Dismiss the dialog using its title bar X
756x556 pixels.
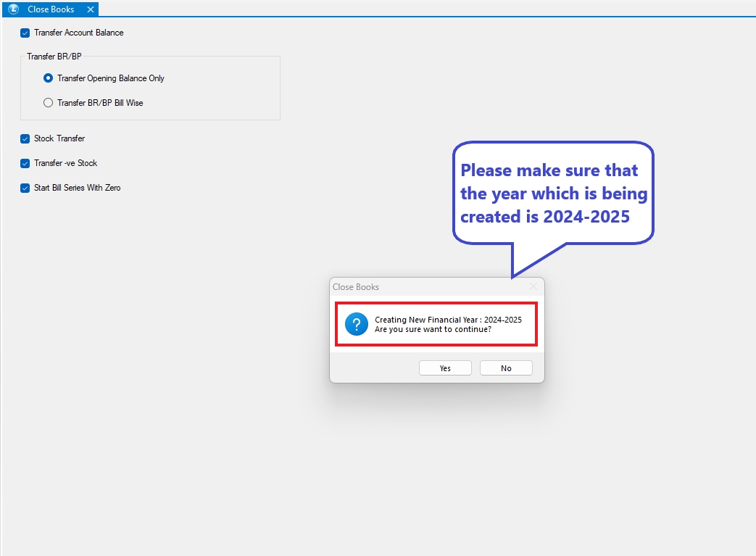click(533, 287)
